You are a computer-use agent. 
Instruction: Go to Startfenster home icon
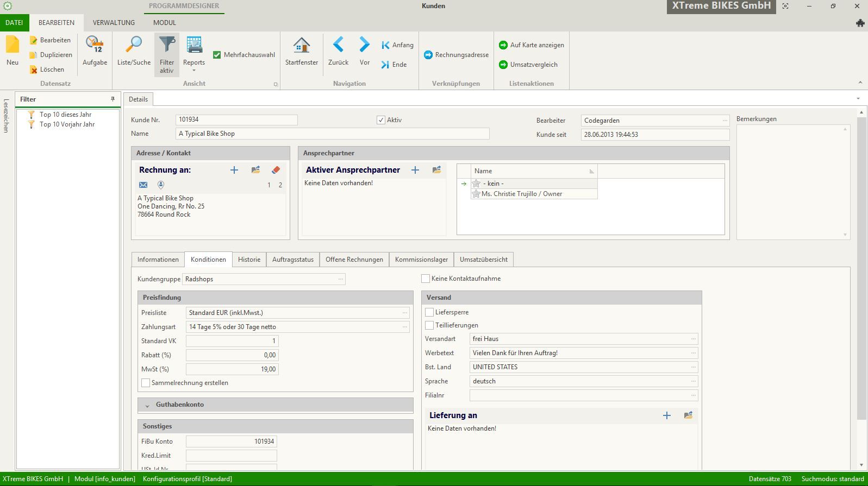(x=301, y=46)
